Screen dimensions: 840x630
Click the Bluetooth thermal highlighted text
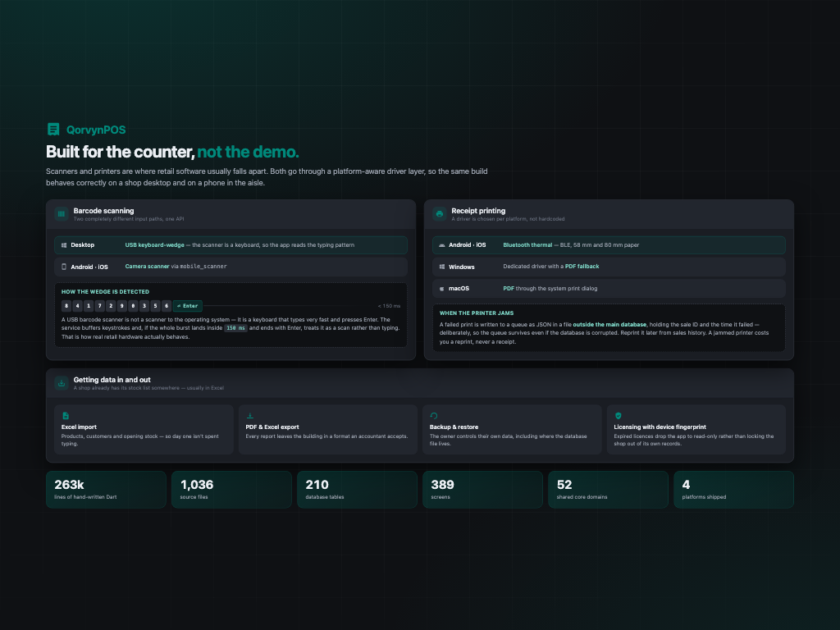[x=527, y=244]
